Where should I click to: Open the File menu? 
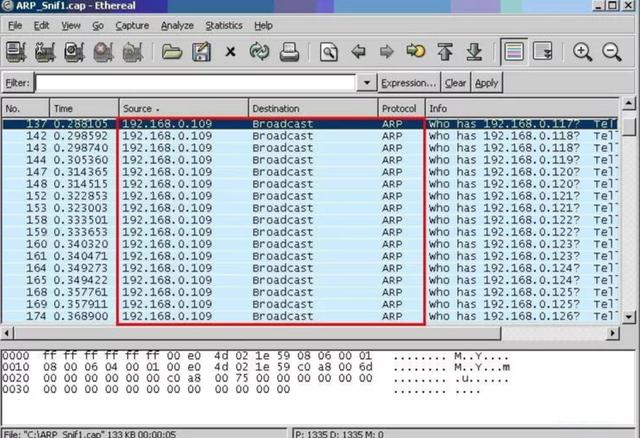[15, 26]
